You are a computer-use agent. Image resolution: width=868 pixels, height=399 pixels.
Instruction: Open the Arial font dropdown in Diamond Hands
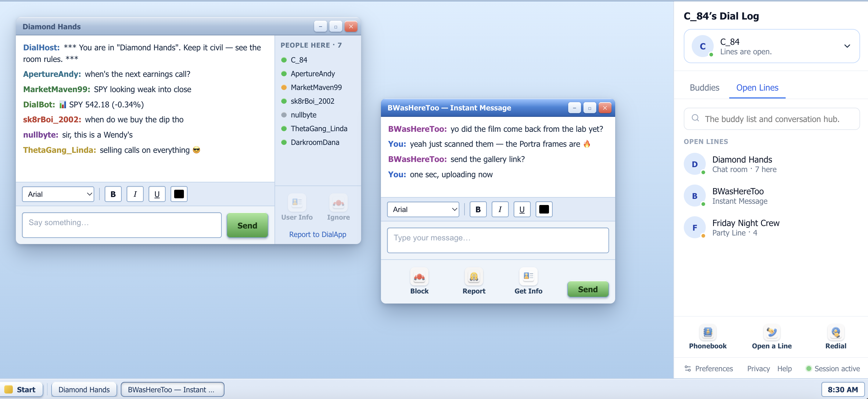click(58, 194)
